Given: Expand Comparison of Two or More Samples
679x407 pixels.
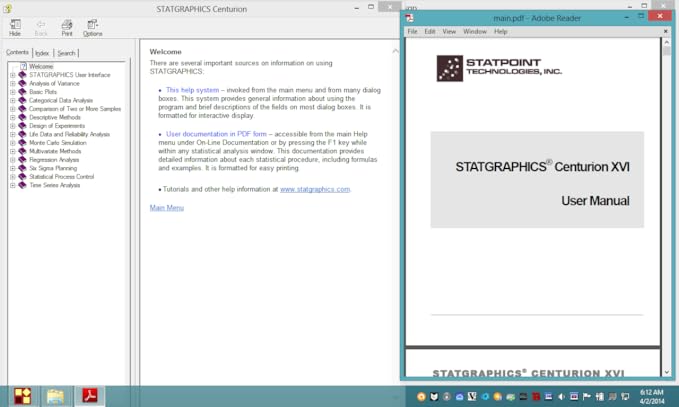Looking at the screenshot, I should coord(13,109).
